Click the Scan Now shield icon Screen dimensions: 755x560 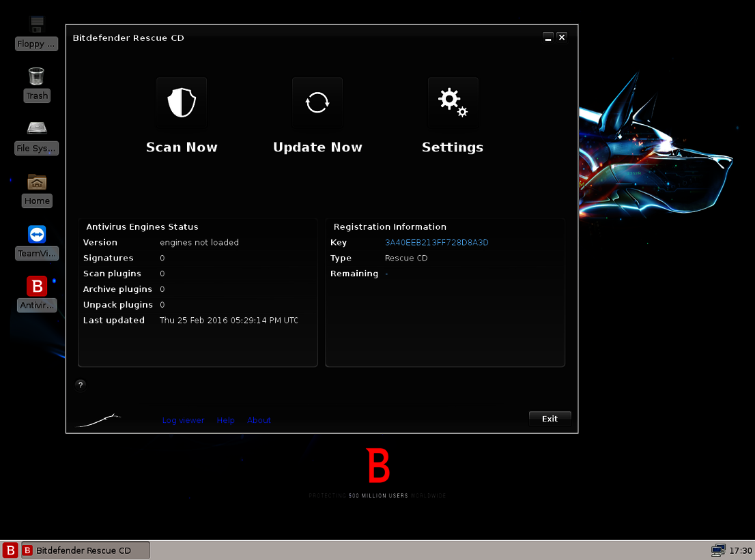point(181,102)
